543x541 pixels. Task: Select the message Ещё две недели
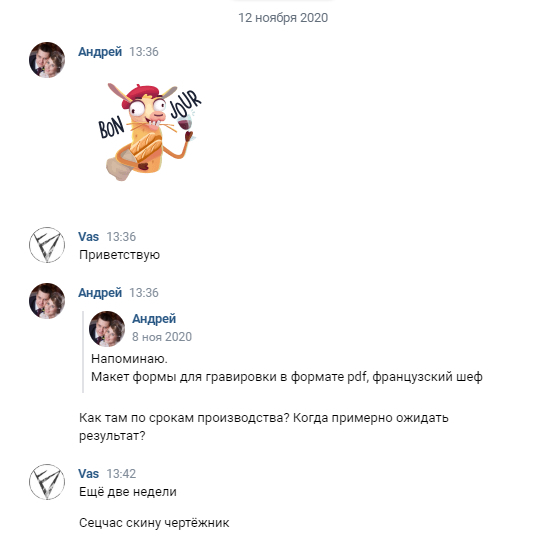click(x=128, y=492)
